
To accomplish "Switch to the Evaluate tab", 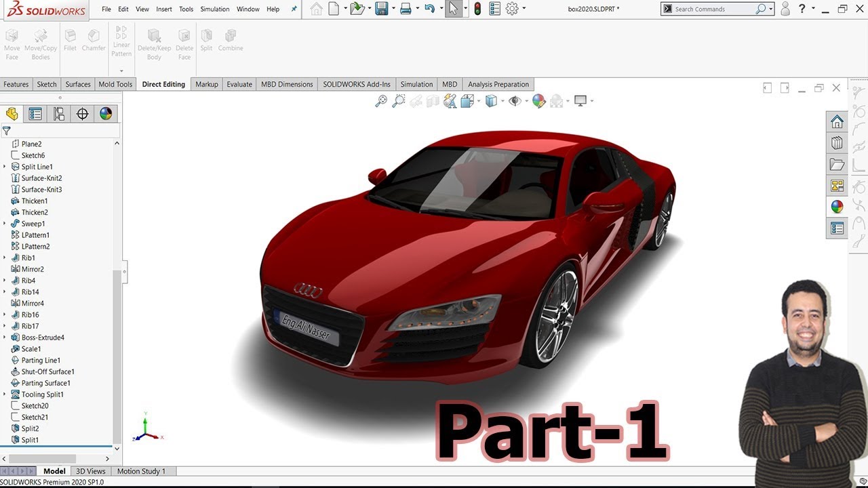I will pos(239,84).
